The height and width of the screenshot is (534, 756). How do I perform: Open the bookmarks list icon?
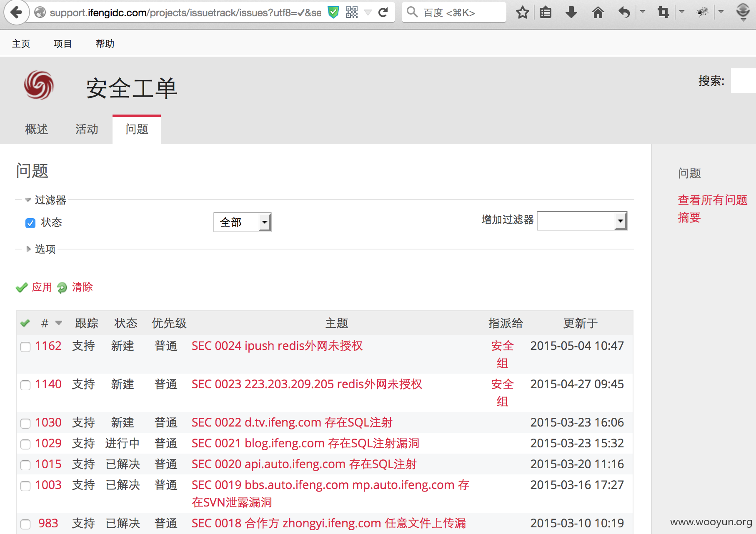pyautogui.click(x=546, y=12)
